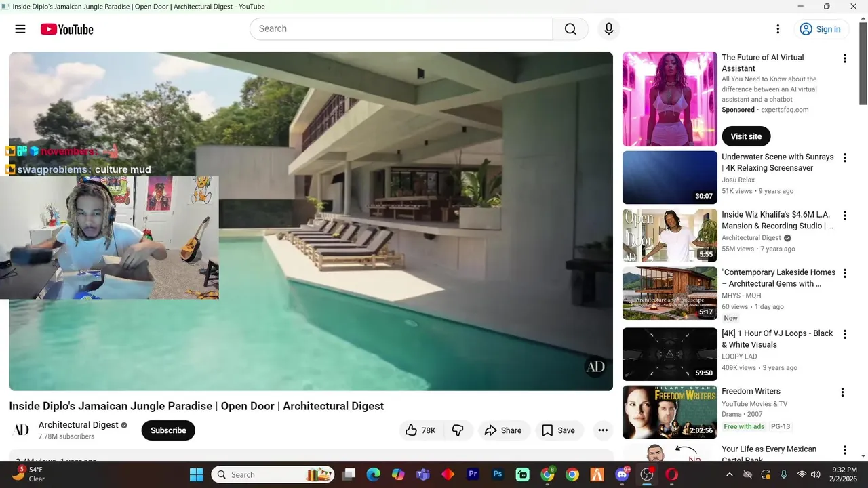Open Discord from taskbar

click(622, 474)
